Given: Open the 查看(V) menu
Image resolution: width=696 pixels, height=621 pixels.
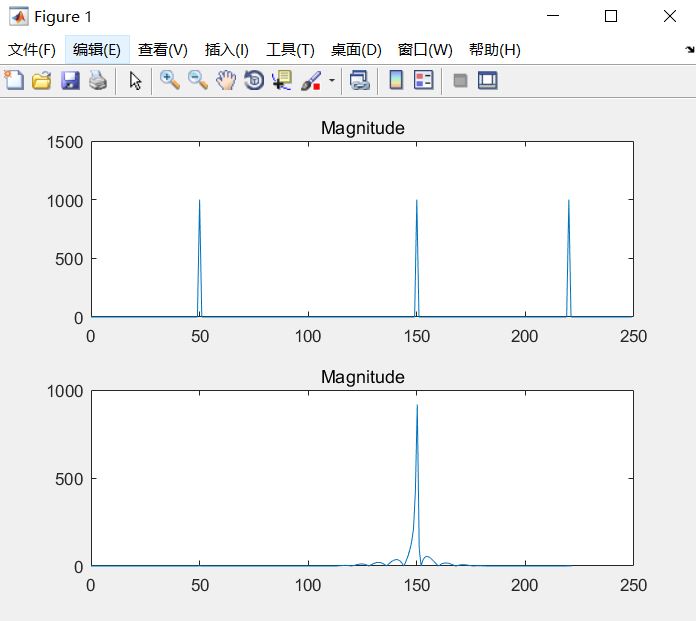Looking at the screenshot, I should (x=163, y=50).
